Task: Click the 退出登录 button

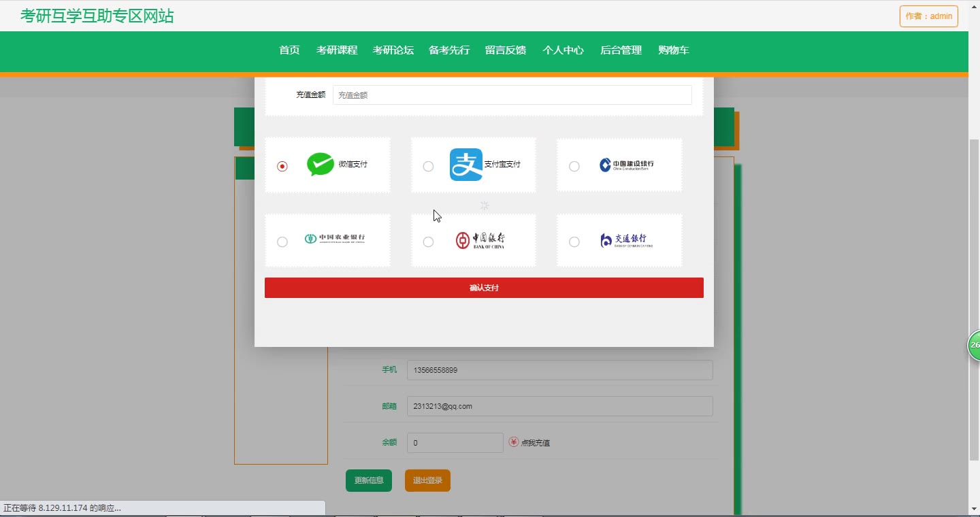Action: click(x=427, y=480)
